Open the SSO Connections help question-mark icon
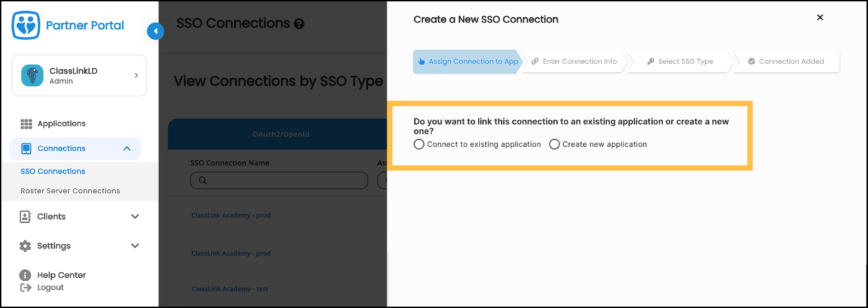Image resolution: width=868 pixels, height=308 pixels. click(x=299, y=23)
